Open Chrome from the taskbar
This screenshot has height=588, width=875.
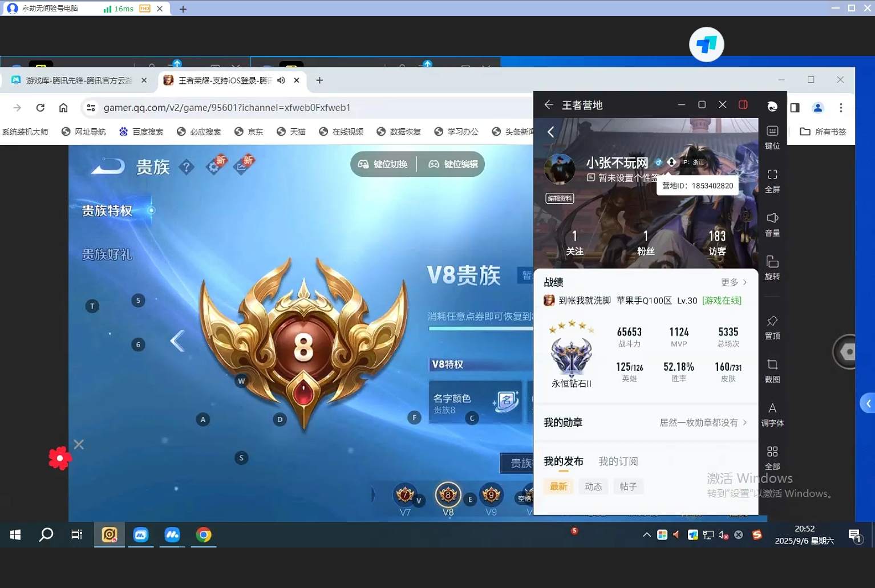point(204,535)
